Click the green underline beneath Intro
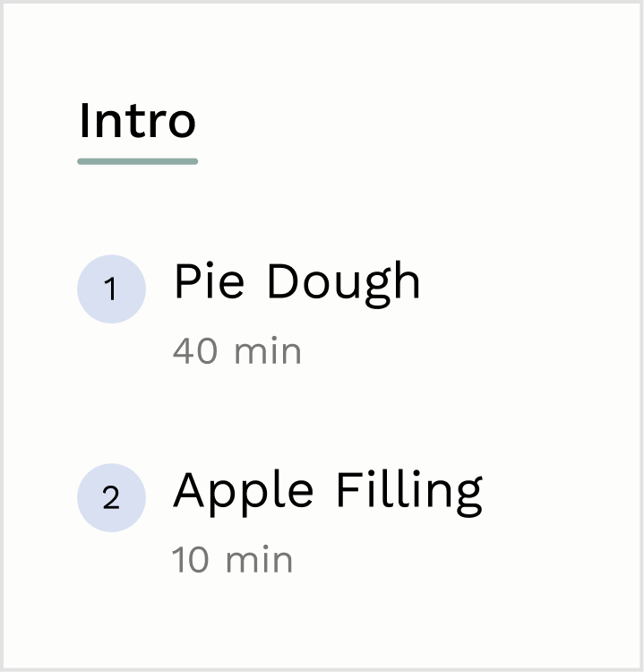 [138, 161]
